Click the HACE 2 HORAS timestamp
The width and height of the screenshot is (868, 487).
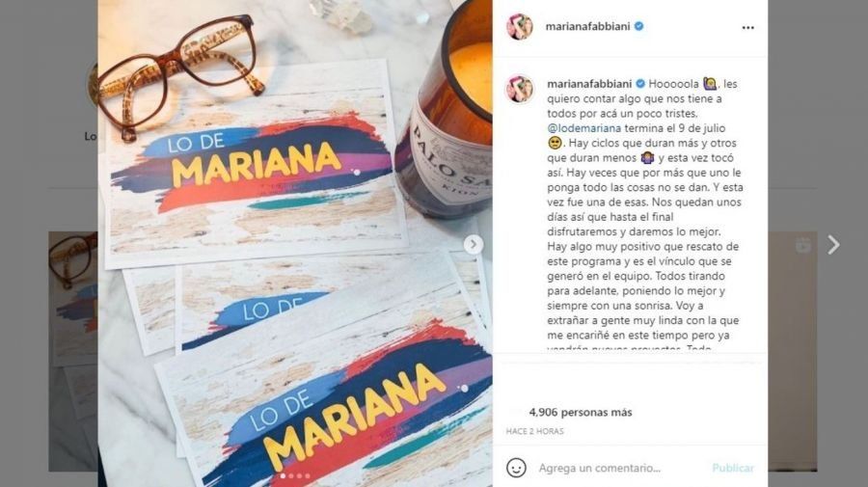[x=534, y=431]
